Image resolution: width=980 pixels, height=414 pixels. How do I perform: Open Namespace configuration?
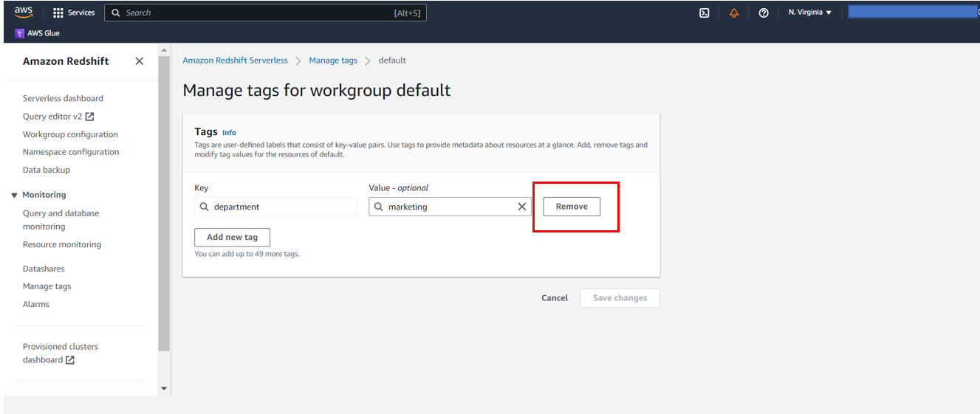click(71, 152)
